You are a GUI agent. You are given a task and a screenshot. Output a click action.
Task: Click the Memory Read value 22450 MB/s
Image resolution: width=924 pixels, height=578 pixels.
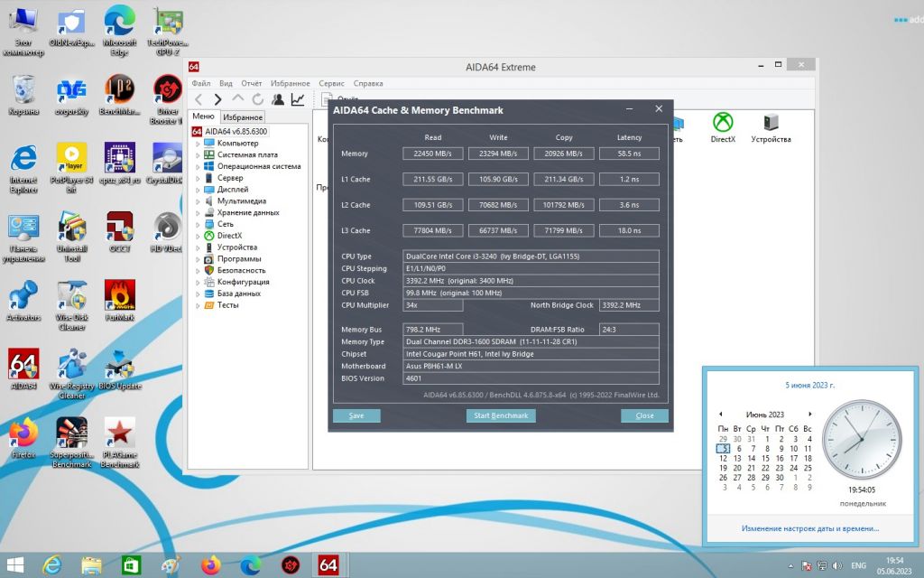click(433, 154)
